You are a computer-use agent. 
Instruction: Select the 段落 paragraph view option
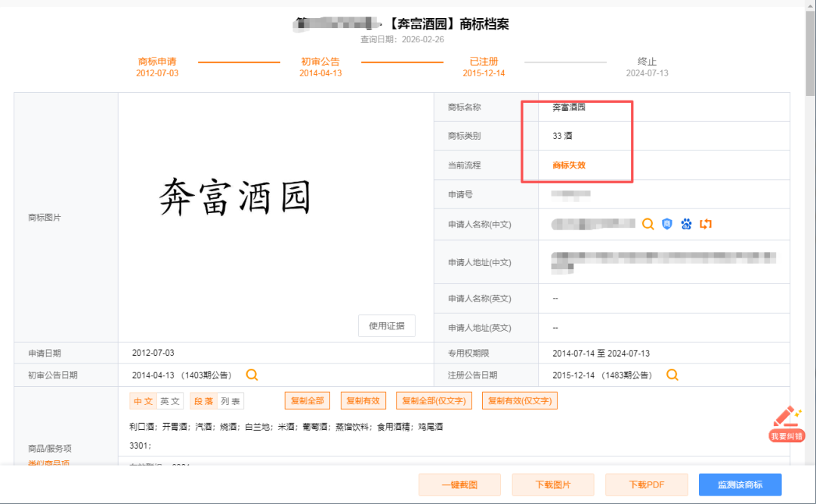coord(202,400)
